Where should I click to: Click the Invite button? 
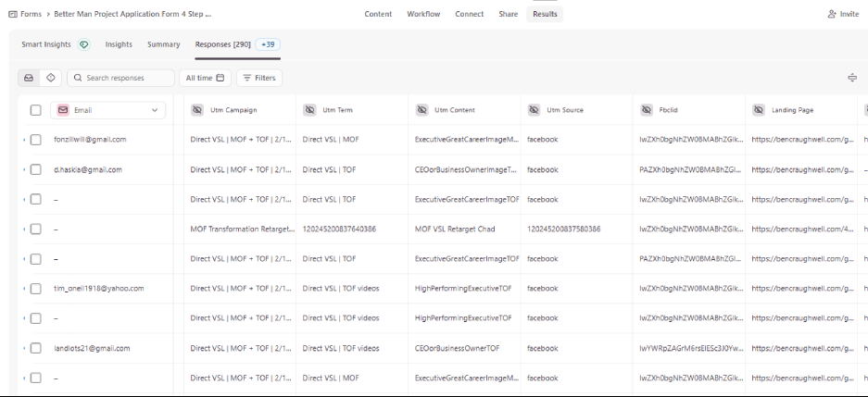[842, 15]
